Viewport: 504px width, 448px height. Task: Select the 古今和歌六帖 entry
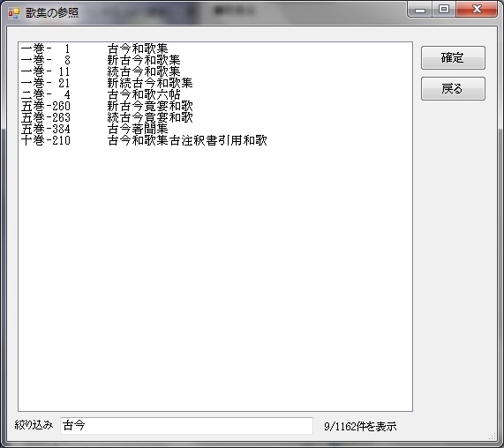[215, 94]
